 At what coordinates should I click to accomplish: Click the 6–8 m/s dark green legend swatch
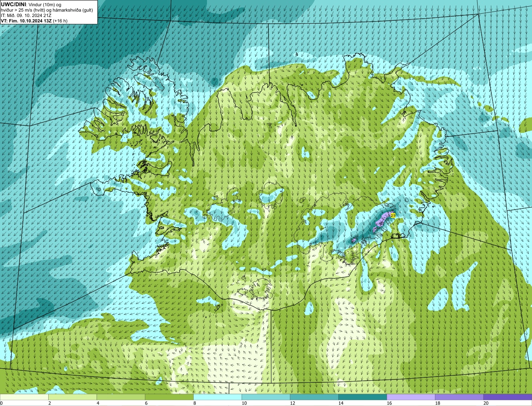point(169,397)
